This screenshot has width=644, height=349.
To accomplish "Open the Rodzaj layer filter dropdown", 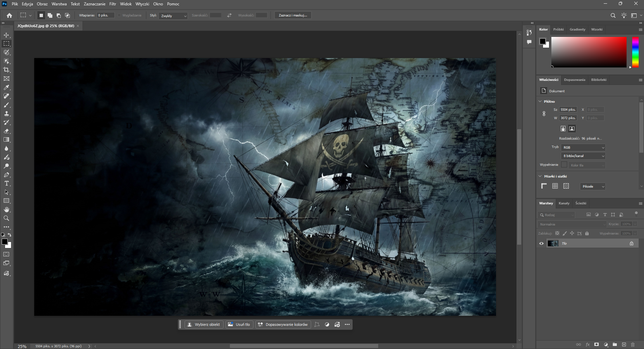I will pyautogui.click(x=556, y=215).
